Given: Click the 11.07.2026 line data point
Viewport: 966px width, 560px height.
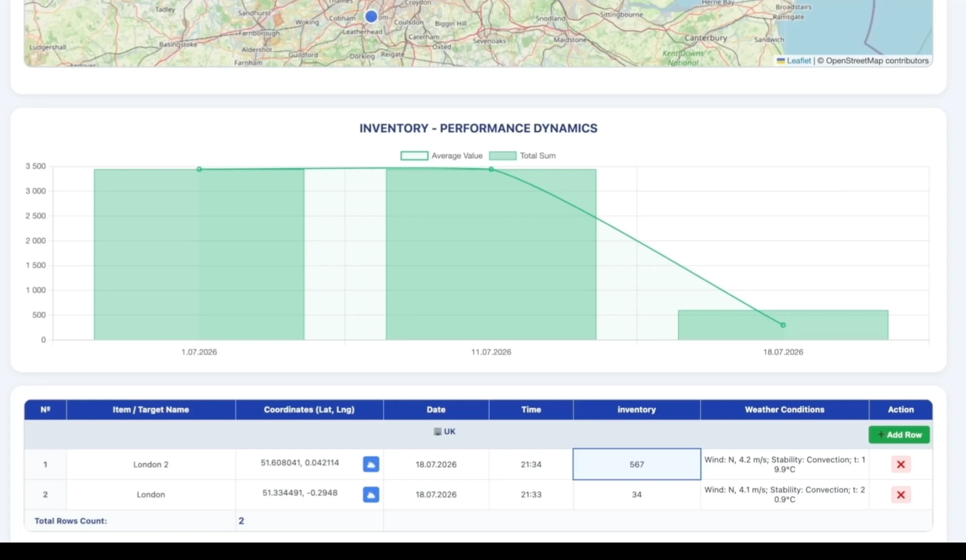Looking at the screenshot, I should (x=491, y=169).
